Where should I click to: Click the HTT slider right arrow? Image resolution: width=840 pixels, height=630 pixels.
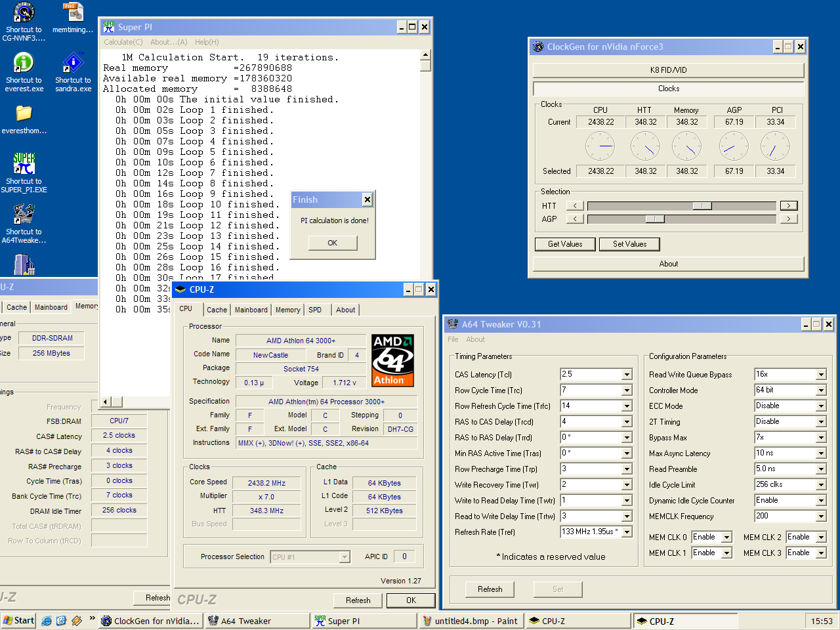789,205
